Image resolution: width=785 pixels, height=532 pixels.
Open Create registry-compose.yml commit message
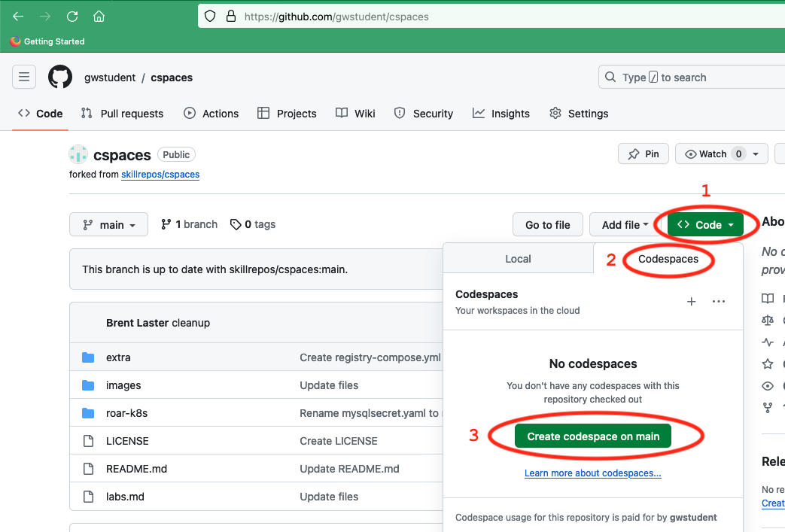click(x=370, y=357)
